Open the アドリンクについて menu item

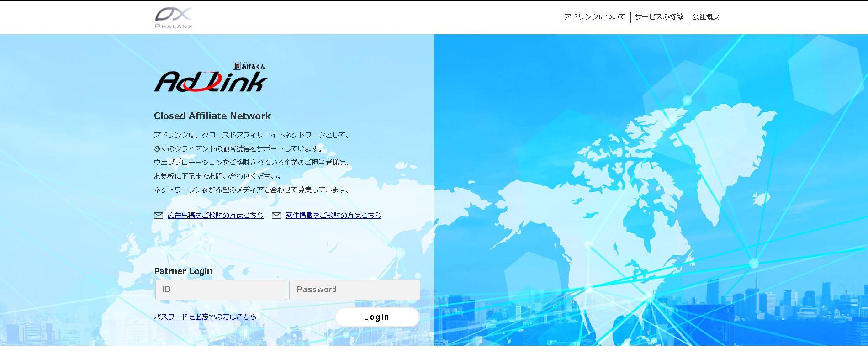click(594, 16)
